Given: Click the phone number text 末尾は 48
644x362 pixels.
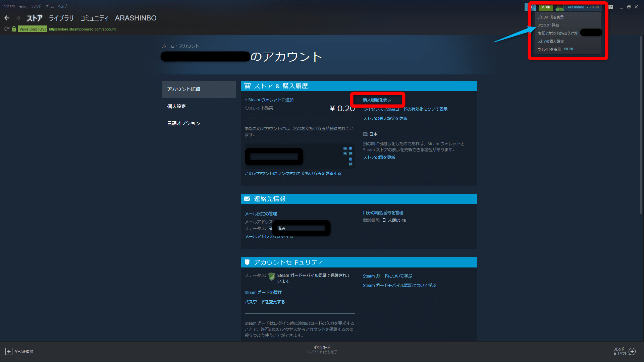Looking at the screenshot, I should tap(397, 221).
